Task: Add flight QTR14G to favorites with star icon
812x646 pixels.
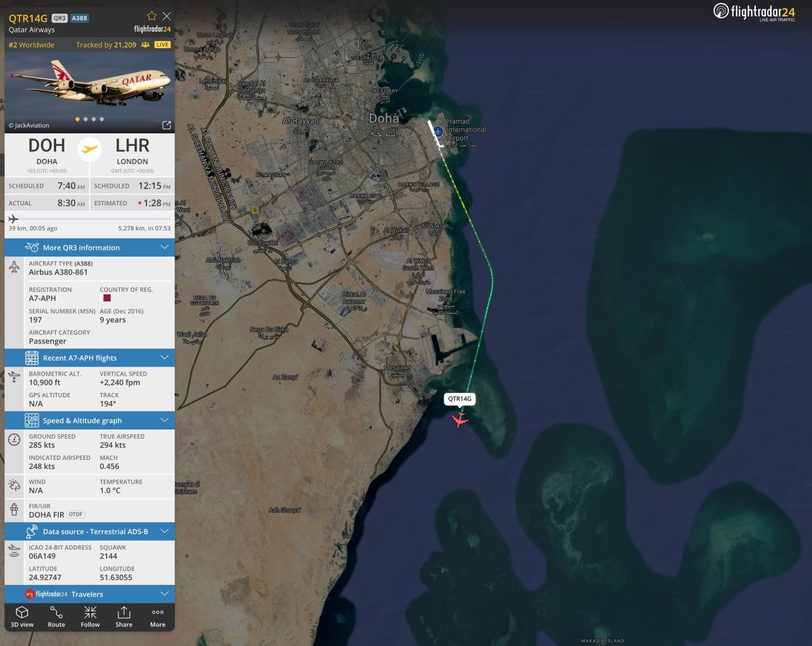Action: tap(152, 16)
